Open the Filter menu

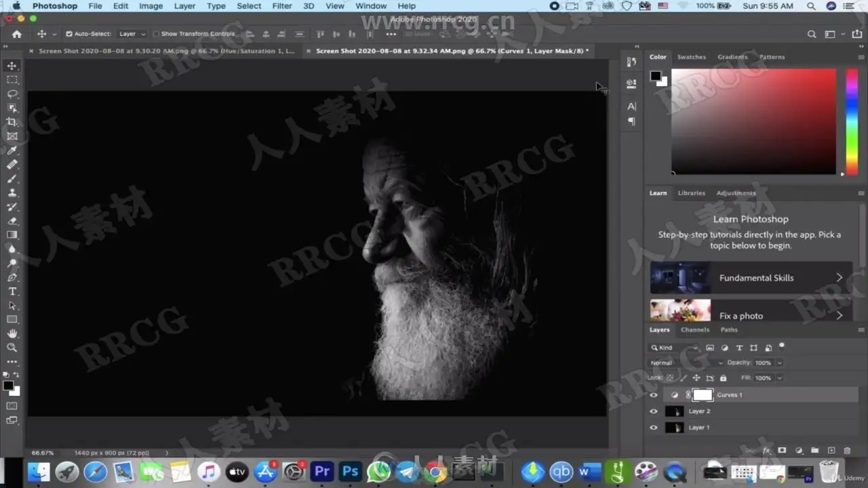282,6
